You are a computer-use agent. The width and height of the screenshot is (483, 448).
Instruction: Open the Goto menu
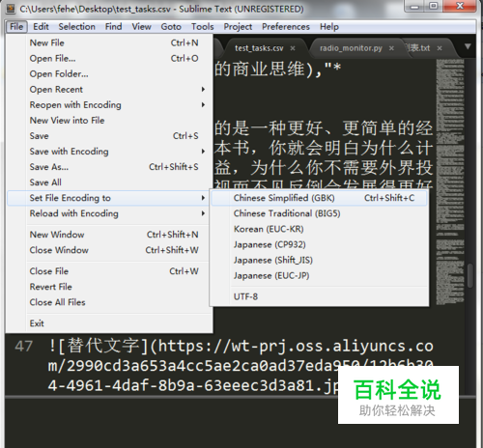171,27
